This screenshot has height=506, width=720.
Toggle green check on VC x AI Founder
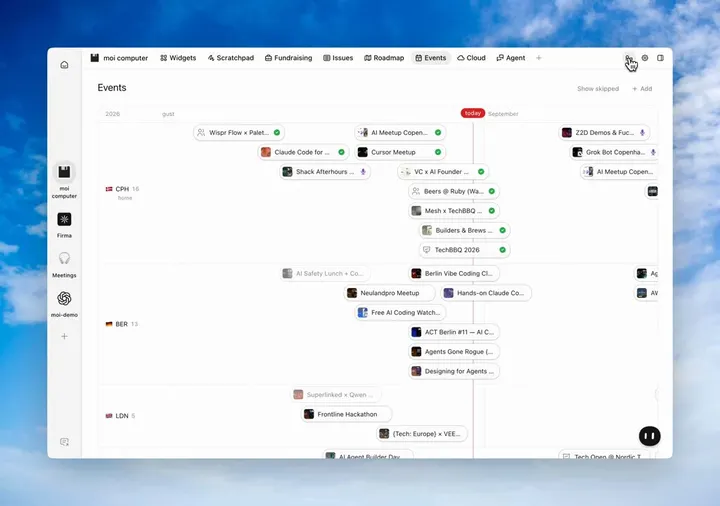pos(481,172)
